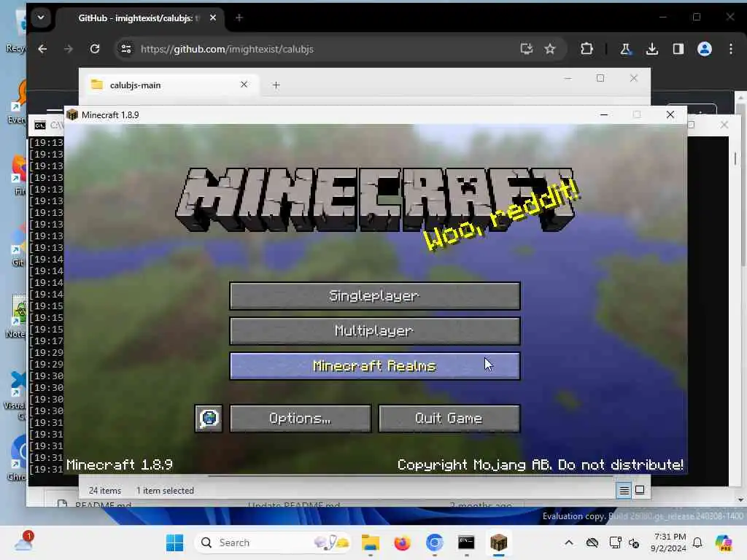Image resolution: width=747 pixels, height=560 pixels.
Task: Start a Singleplayer game
Action: pos(374,296)
